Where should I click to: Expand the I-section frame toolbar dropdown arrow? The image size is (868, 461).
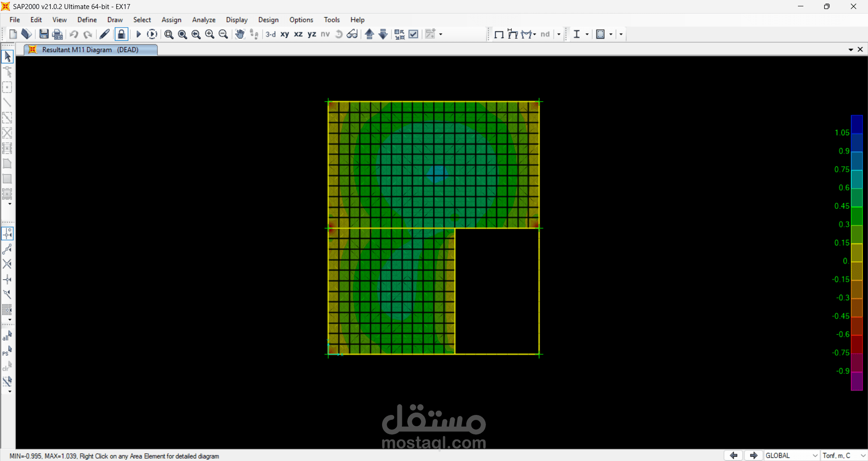[x=587, y=34]
